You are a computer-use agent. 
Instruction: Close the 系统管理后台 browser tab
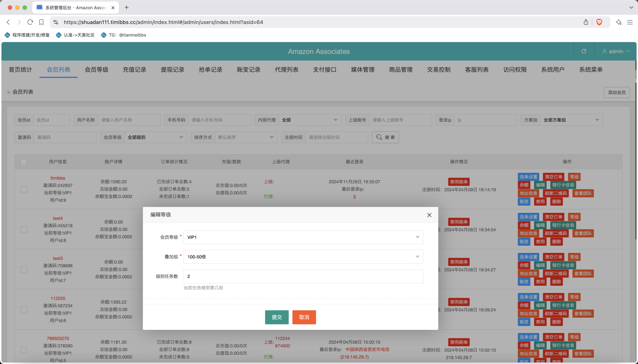click(113, 7)
